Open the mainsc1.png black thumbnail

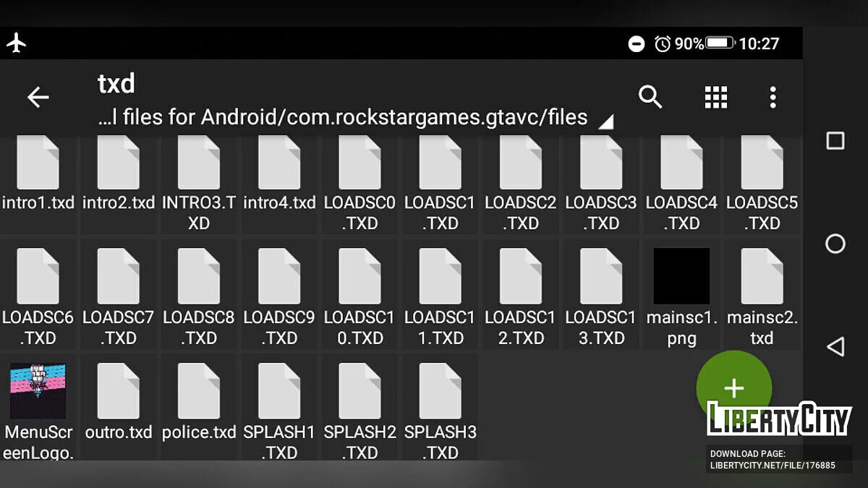(681, 276)
